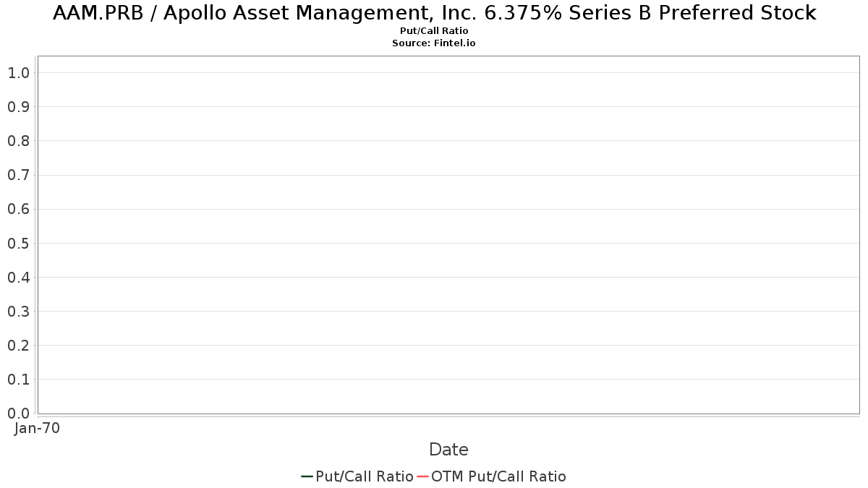Click the dark green Put/Call legend line

pyautogui.click(x=307, y=476)
